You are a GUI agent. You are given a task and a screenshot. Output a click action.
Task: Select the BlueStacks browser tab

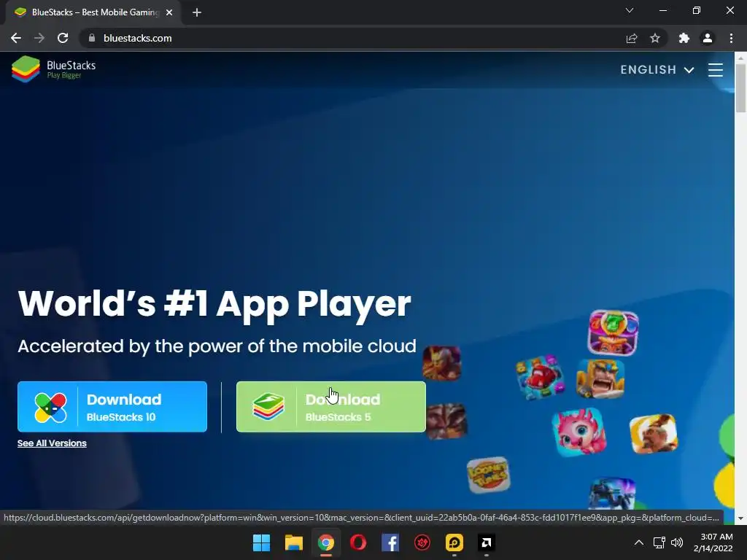(93, 12)
